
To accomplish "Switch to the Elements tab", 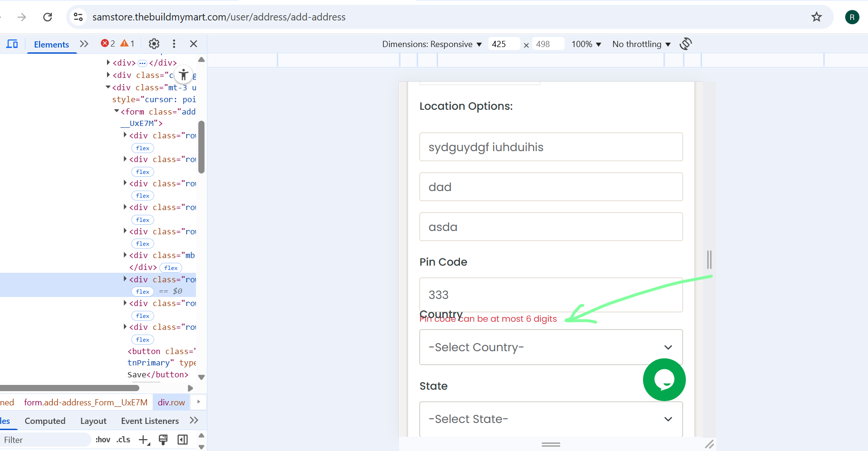I will (51, 44).
